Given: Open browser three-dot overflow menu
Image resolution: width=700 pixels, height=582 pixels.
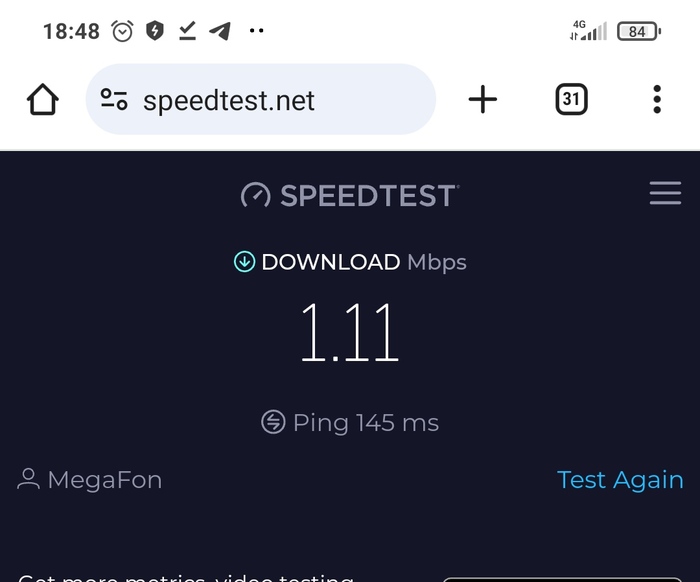Looking at the screenshot, I should point(657,99).
